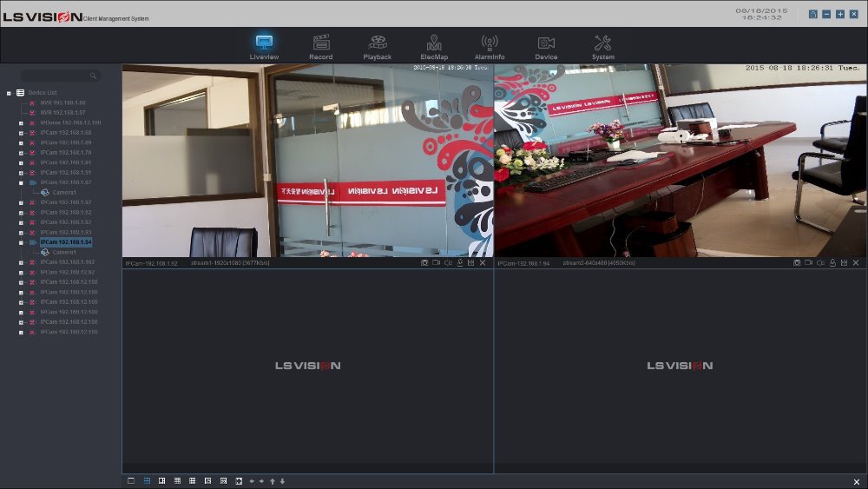This screenshot has width=868, height=489.
Task: Expand the IPCam 192.168.1.102 node
Action: tap(21, 262)
